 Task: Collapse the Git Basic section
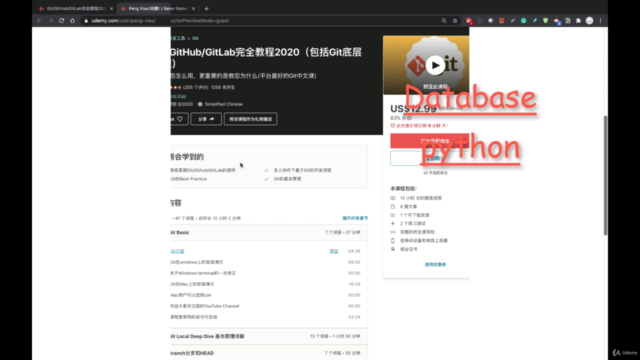(x=269, y=232)
